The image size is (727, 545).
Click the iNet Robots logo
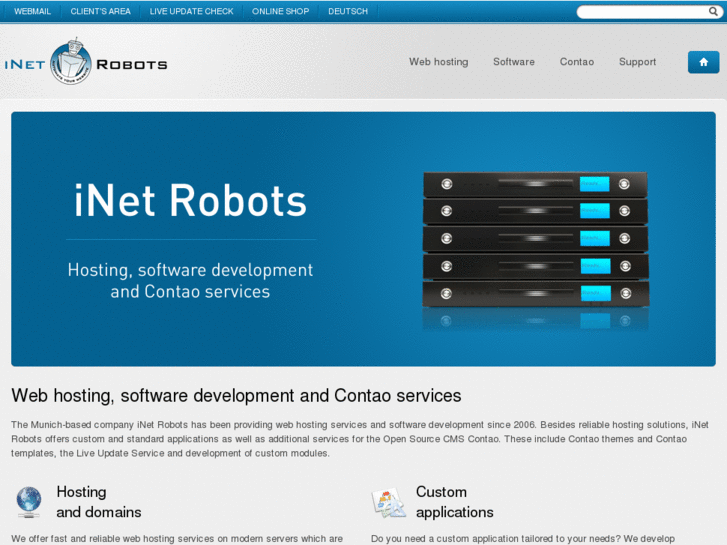click(85, 63)
